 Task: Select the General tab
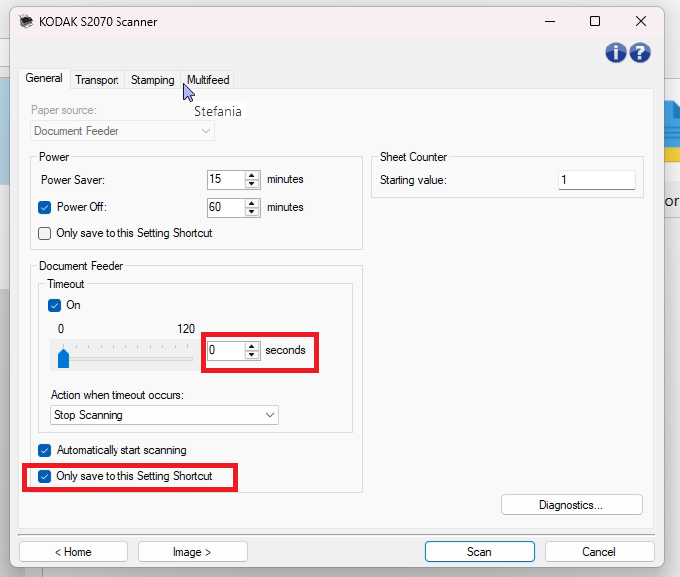click(44, 78)
